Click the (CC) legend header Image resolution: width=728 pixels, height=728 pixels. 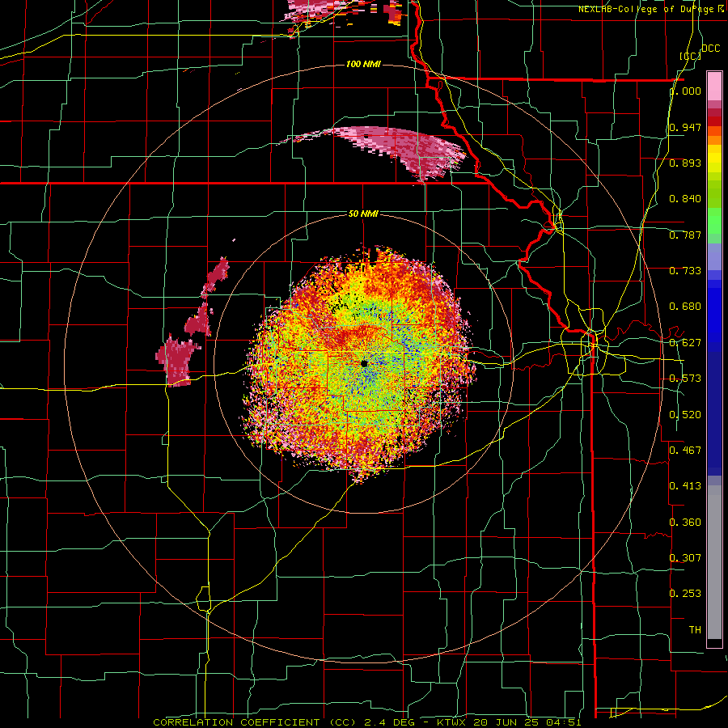[x=691, y=56]
